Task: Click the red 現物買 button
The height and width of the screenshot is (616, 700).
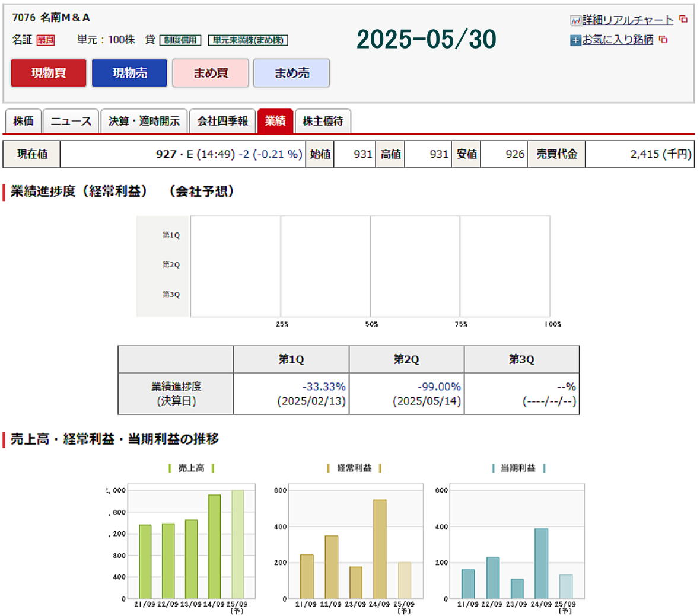Action: (49, 73)
